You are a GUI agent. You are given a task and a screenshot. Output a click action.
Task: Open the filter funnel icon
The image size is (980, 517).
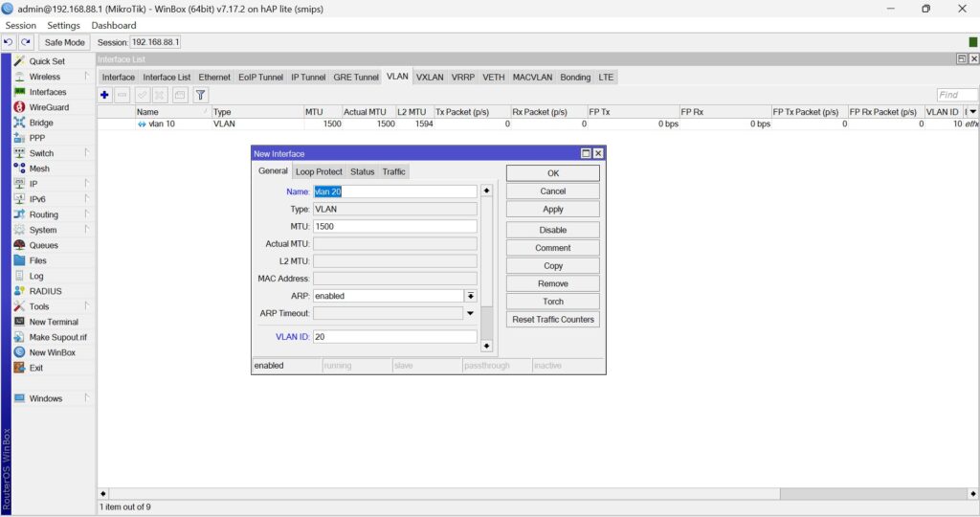200,95
